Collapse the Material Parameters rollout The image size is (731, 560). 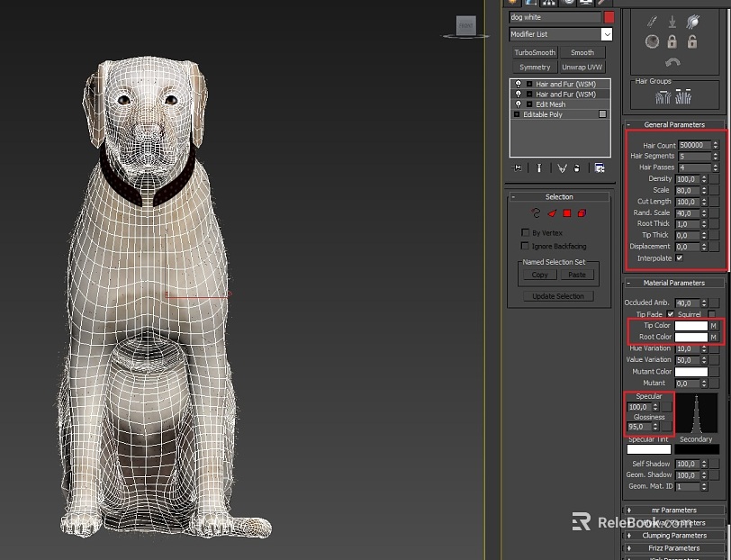(x=674, y=283)
